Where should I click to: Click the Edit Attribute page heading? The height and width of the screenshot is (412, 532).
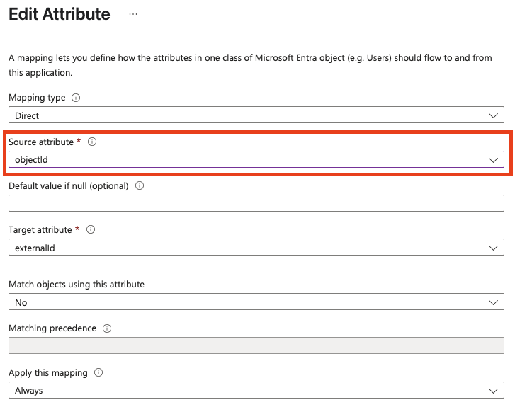(60, 14)
